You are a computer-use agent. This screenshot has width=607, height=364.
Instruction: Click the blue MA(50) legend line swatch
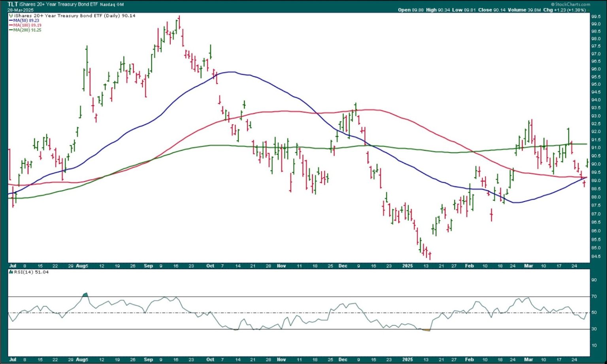tap(11, 21)
